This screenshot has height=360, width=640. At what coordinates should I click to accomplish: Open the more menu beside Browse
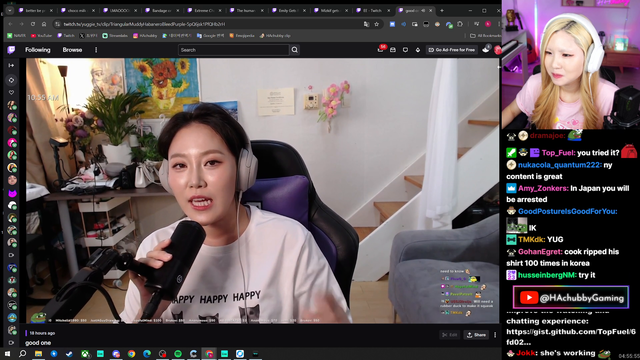pyautogui.click(x=96, y=50)
